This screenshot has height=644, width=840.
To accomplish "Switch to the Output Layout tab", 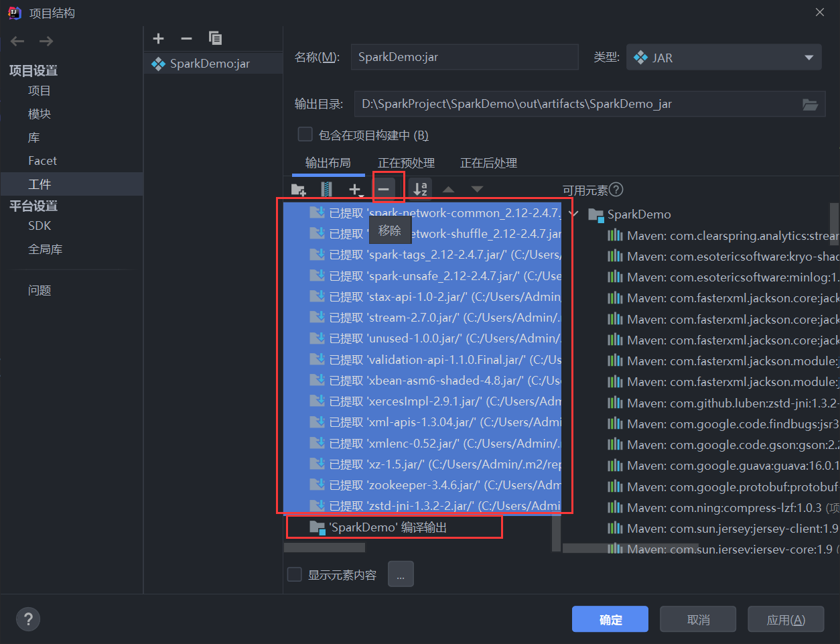I will click(x=328, y=163).
